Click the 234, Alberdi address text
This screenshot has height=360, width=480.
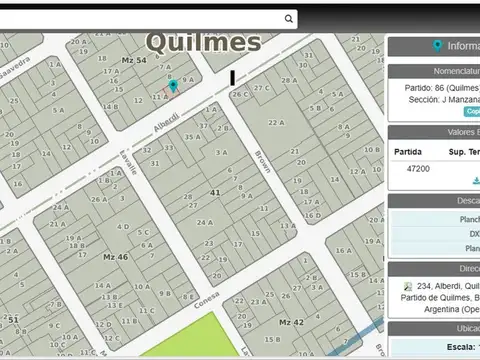click(x=448, y=286)
